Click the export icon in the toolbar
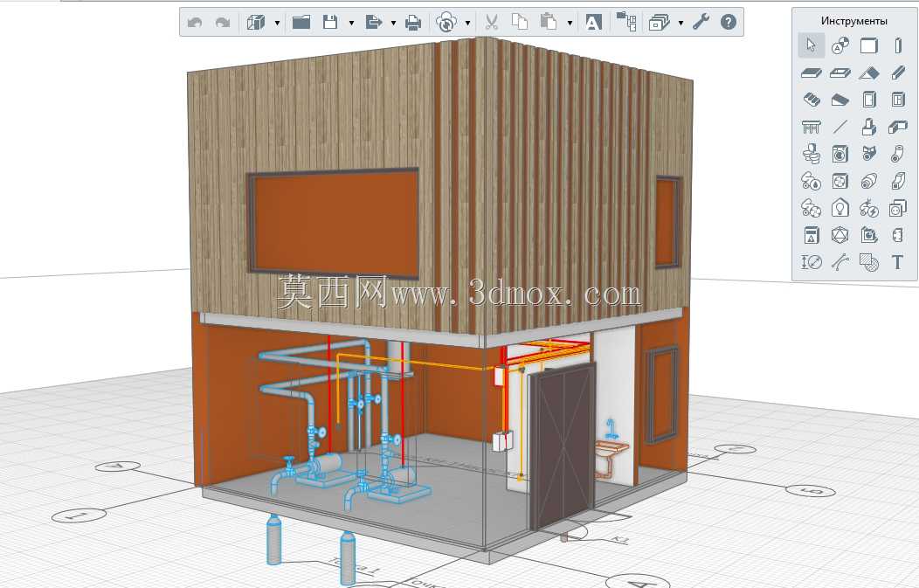Viewport: 919px width, 588px height. (x=373, y=22)
